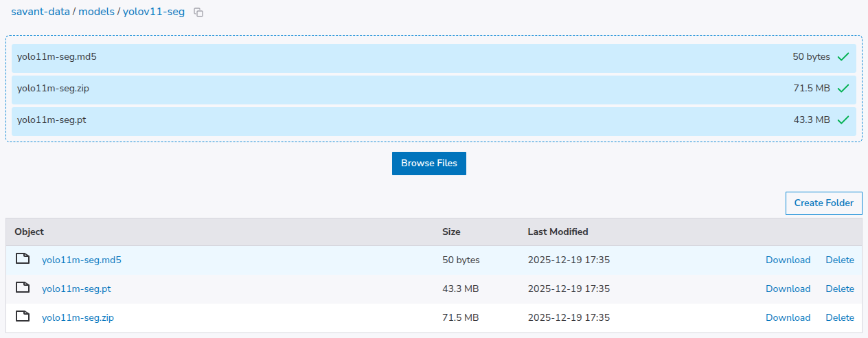
Task: Click the Last Modified column header
Action: (x=558, y=232)
